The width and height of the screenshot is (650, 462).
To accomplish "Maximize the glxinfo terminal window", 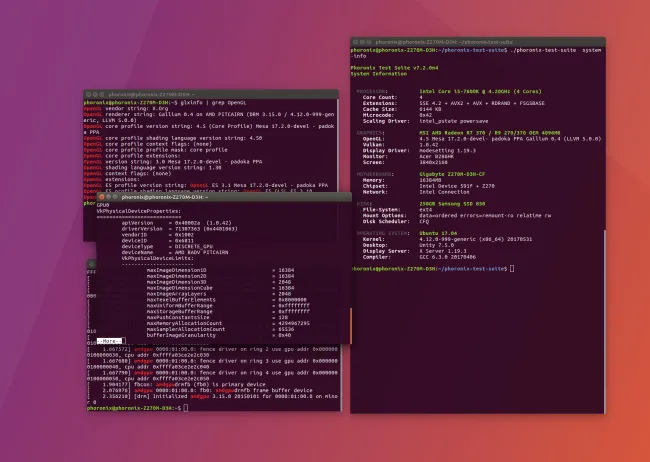I will (x=102, y=95).
